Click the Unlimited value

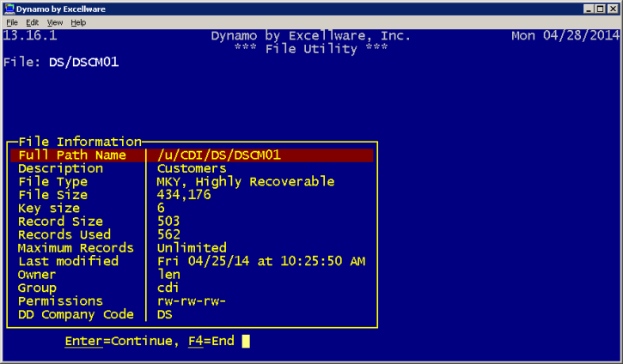click(x=192, y=248)
